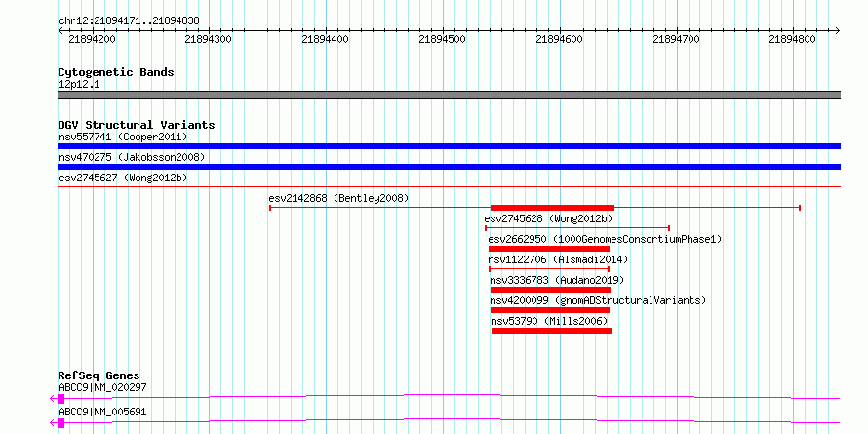The height and width of the screenshot is (434, 868).
Task: Select the blue nsv557741 variant bar
Action: (449, 146)
